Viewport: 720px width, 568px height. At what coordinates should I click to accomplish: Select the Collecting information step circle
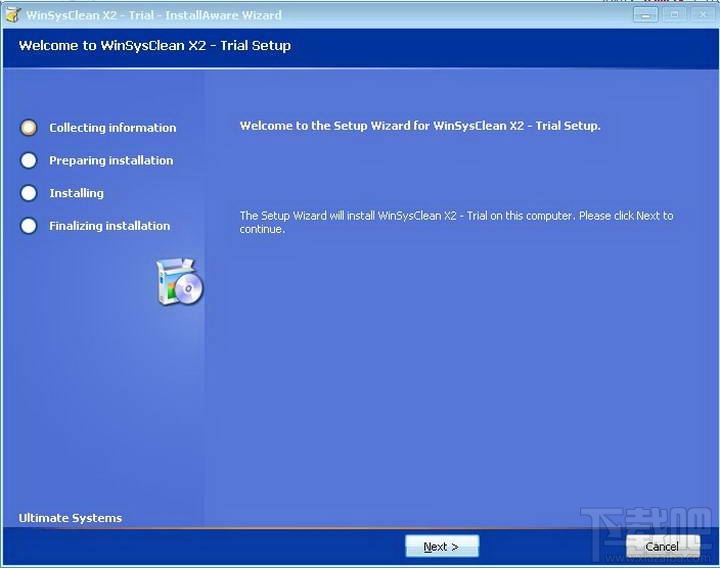tap(28, 128)
